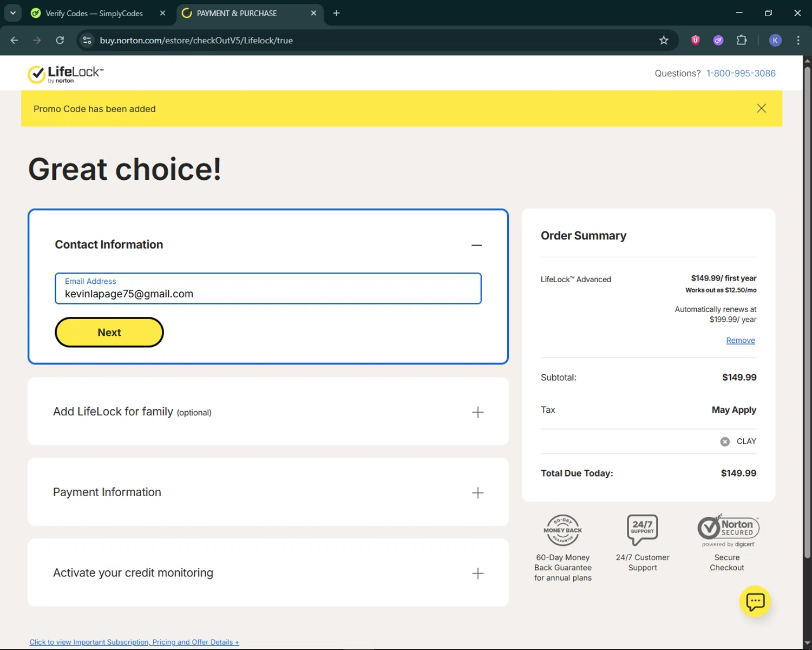Open the tab search dropdown

[12, 13]
